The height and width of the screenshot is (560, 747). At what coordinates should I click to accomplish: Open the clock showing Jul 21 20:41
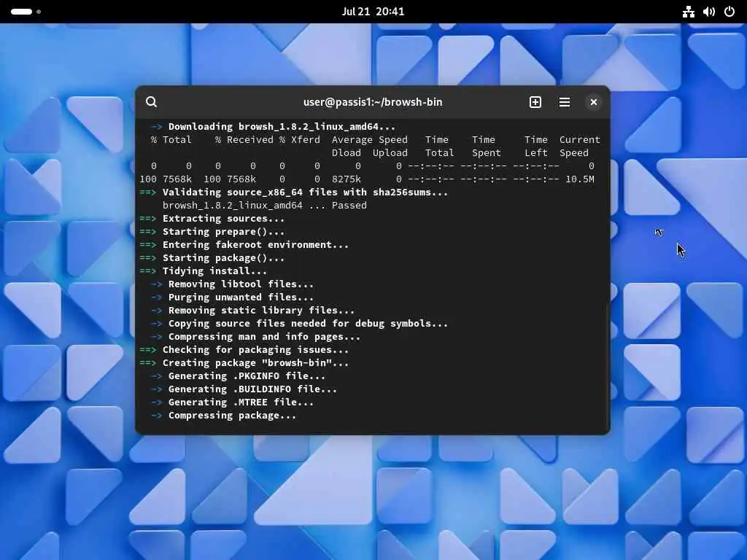373,12
